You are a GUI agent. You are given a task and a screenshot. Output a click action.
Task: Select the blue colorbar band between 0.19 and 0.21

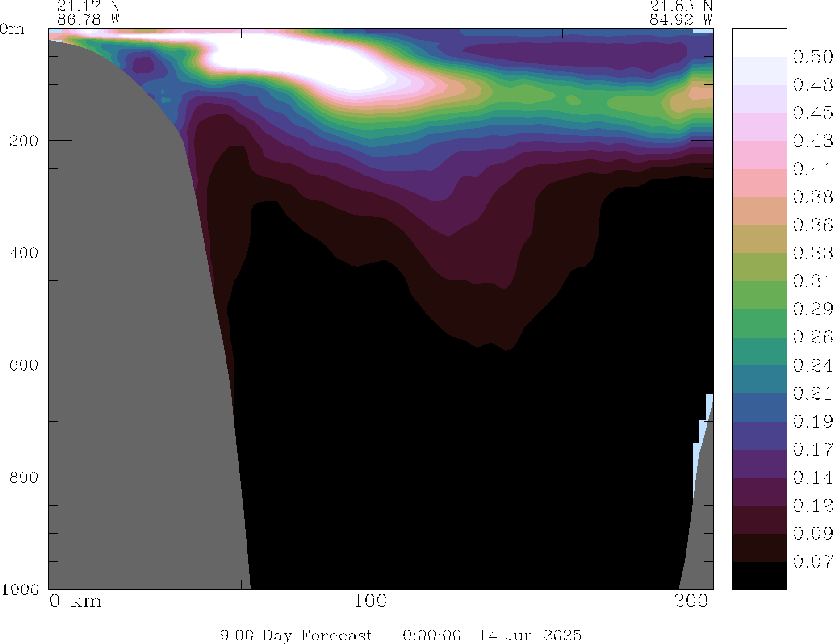coord(759,407)
